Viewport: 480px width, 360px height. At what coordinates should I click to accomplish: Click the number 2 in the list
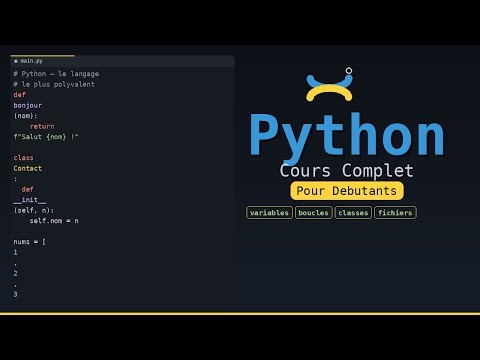[x=15, y=273]
